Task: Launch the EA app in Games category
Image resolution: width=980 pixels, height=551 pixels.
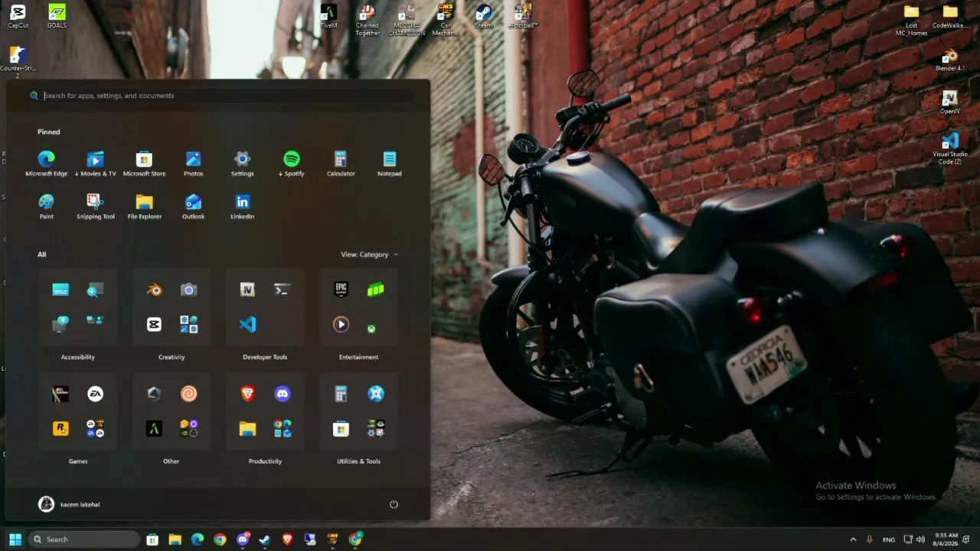Action: [x=95, y=393]
